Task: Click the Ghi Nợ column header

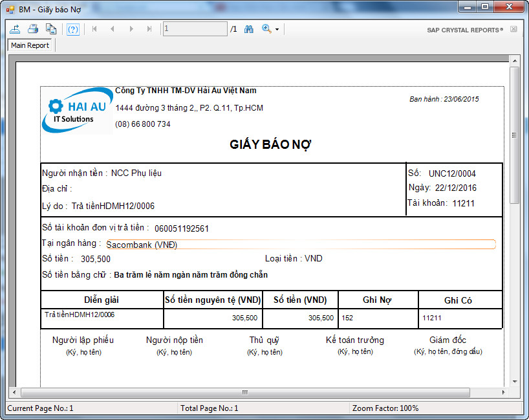Action: [377, 300]
